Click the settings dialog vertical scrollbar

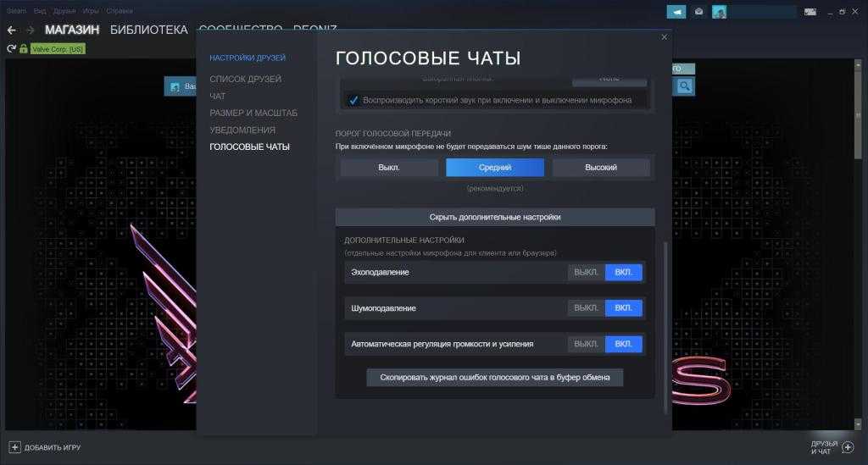(665, 322)
